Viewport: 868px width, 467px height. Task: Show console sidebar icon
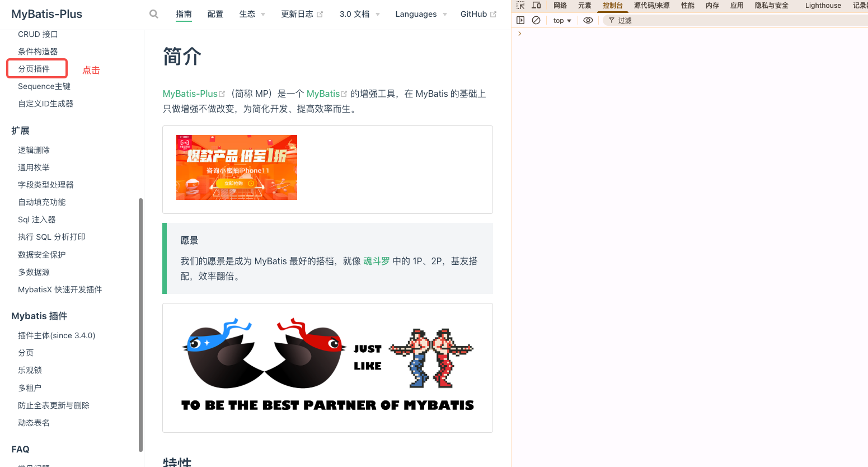coord(520,20)
